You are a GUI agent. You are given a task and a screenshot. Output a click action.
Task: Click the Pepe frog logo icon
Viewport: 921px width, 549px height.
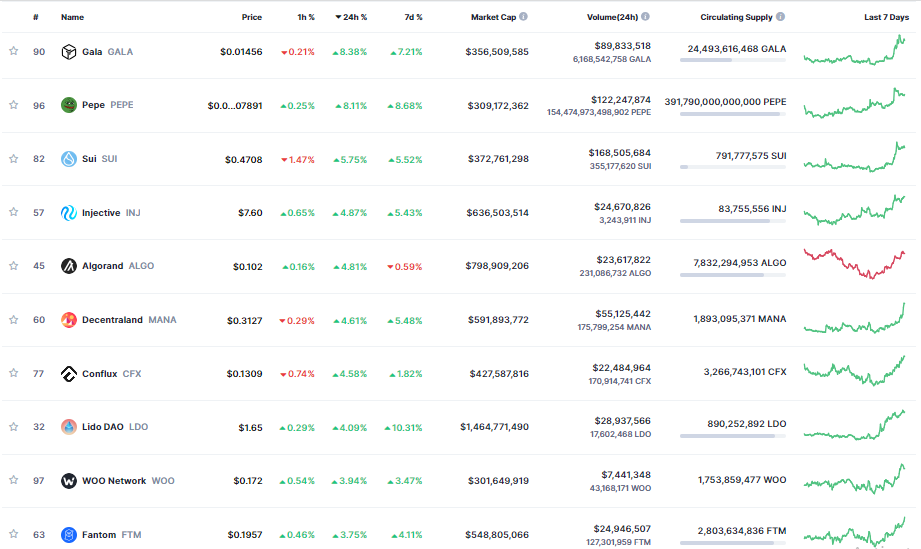(69, 105)
